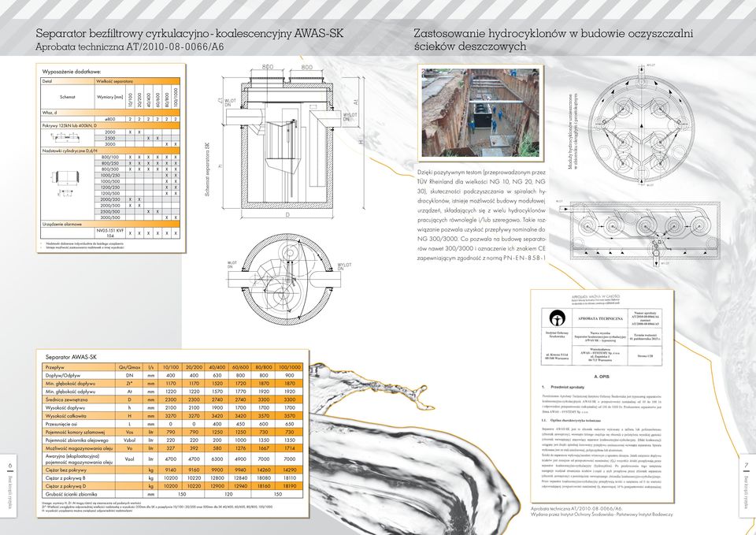This screenshot has width=756, height=535.
Task: Click the "Urządzenie alarmowe" section row
Action: (x=110, y=225)
